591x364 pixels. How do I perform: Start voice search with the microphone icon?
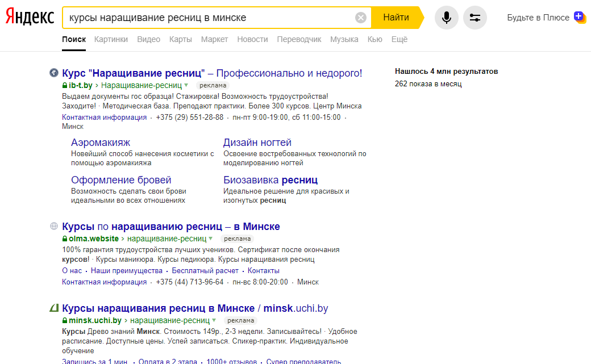point(447,18)
